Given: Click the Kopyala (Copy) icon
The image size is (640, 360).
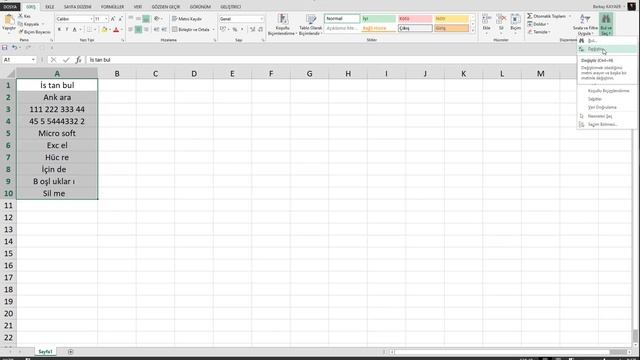Looking at the screenshot, I should click(20, 24).
